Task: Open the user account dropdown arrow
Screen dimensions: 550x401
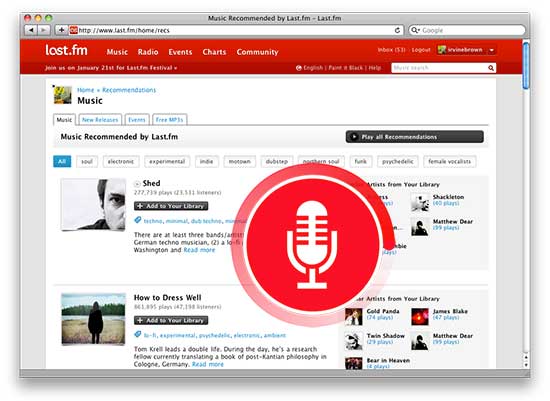Action: point(492,50)
